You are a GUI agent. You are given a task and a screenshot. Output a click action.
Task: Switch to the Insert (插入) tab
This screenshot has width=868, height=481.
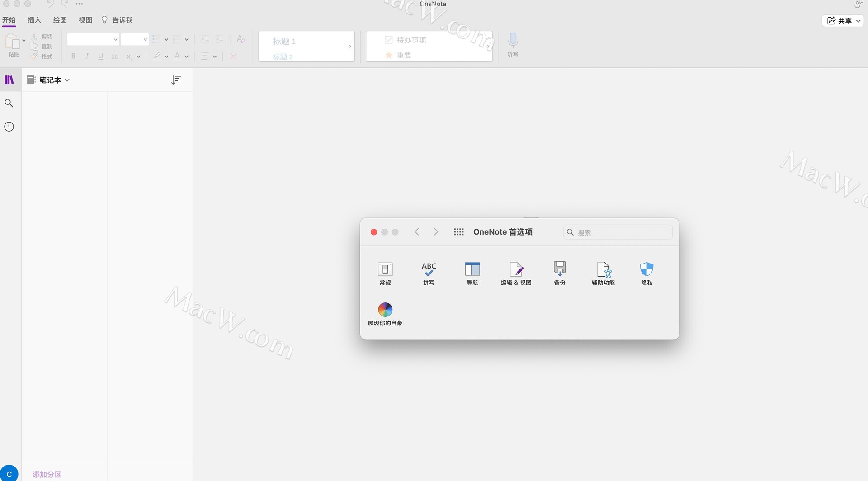click(34, 20)
